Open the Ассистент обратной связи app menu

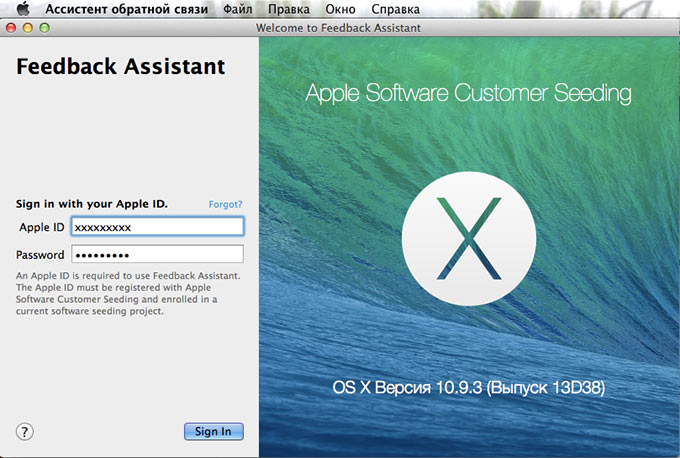click(126, 9)
